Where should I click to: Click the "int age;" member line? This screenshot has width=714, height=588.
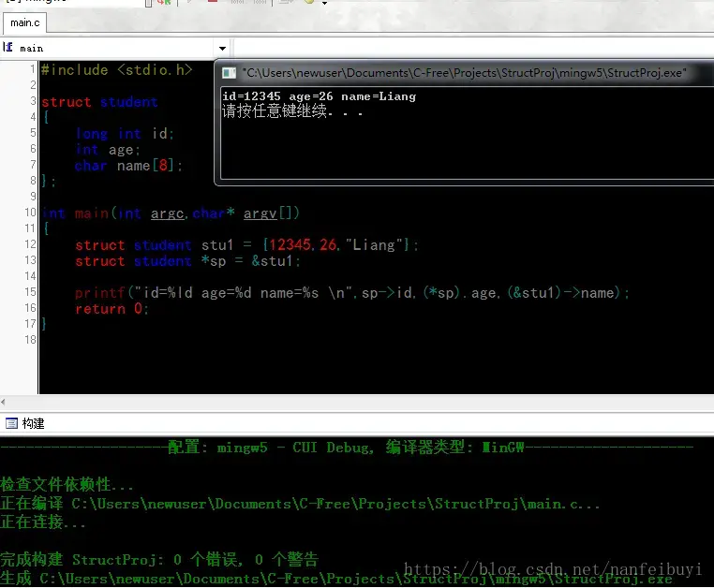(x=108, y=150)
